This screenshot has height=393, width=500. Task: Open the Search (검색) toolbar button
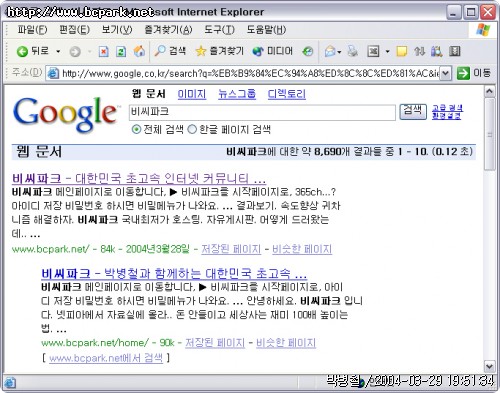coord(170,51)
